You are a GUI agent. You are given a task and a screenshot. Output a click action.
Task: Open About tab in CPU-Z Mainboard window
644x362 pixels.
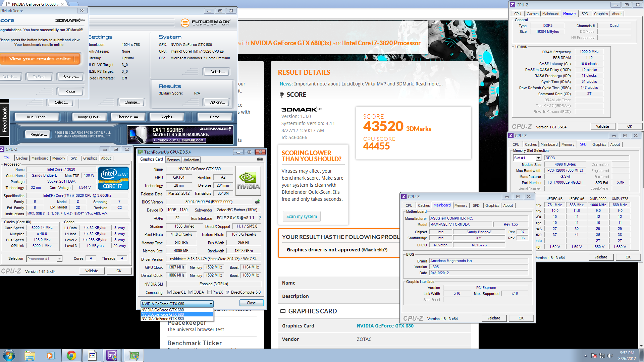click(508, 205)
